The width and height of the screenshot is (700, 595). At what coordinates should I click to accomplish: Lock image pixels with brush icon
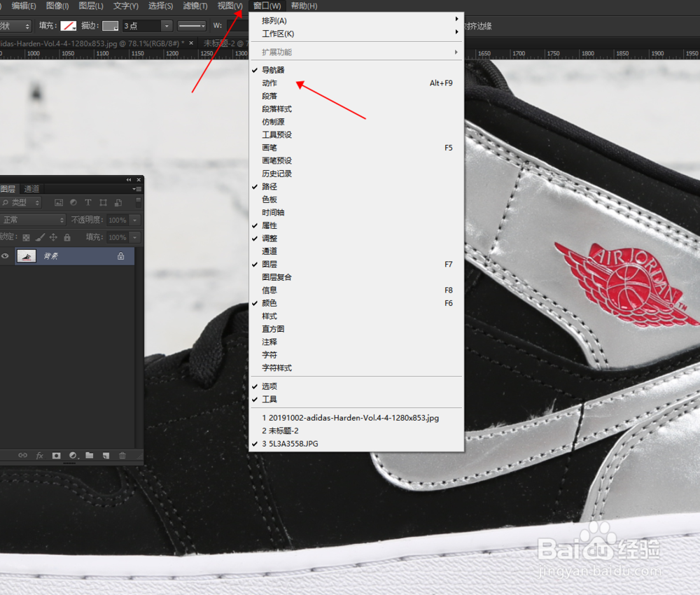click(x=40, y=237)
